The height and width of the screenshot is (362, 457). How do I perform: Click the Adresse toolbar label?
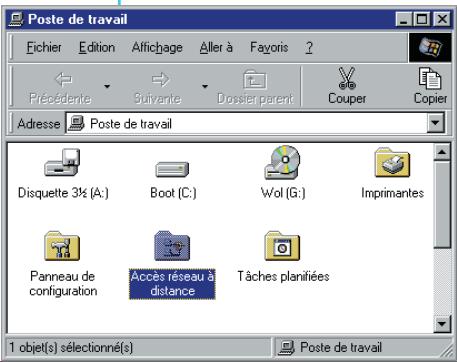[x=39, y=124]
